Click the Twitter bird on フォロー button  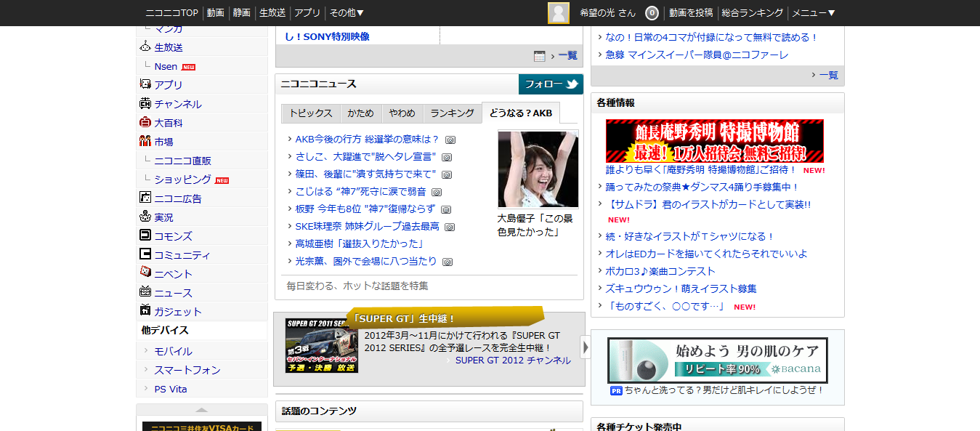pos(572,84)
